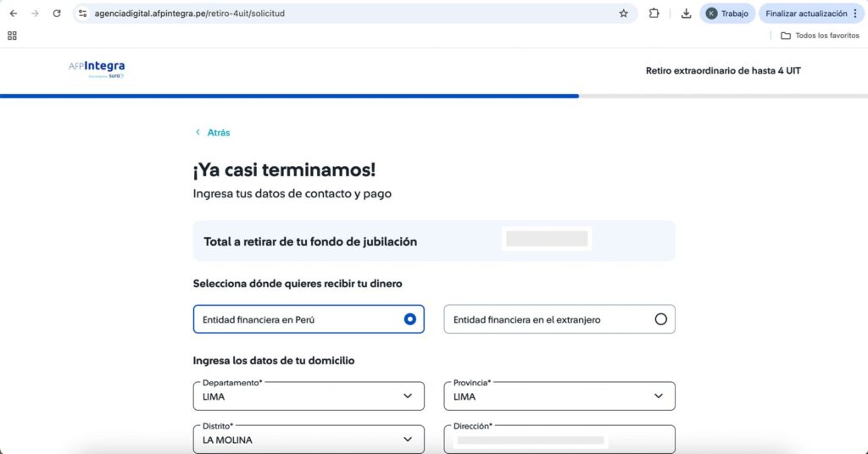Expand the Provincia dropdown
The image size is (868, 454).
click(x=559, y=396)
